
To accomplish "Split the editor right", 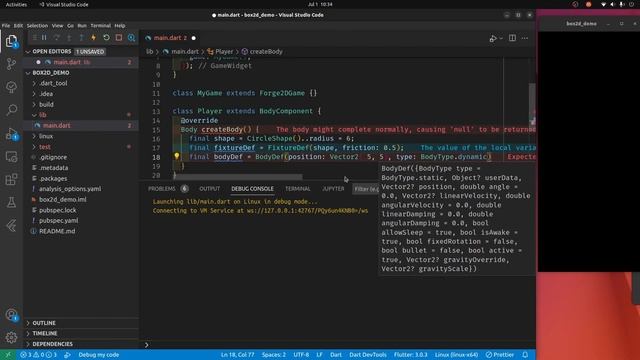I will point(512,38).
